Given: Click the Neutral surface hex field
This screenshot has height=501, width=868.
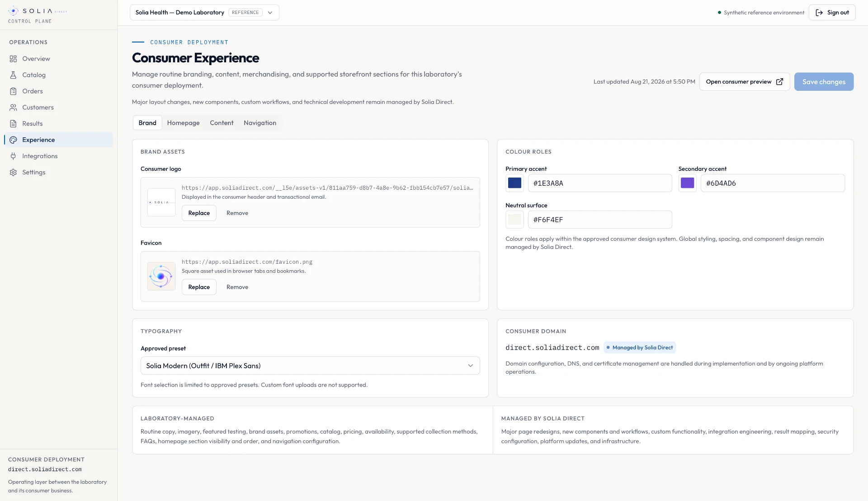Looking at the screenshot, I should click(x=600, y=220).
